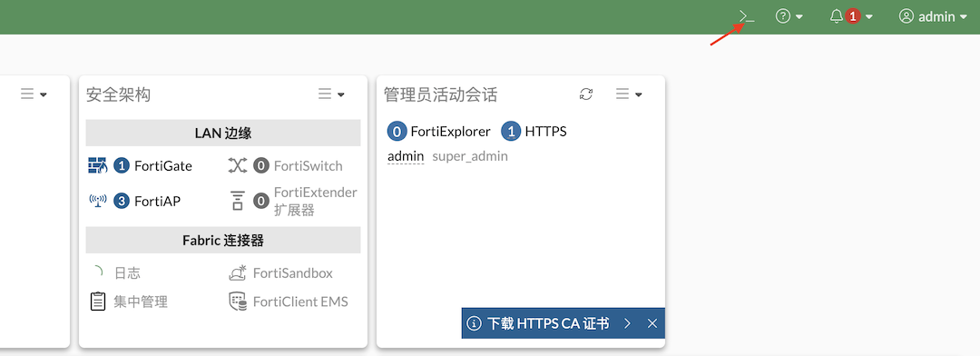The height and width of the screenshot is (356, 980).
Task: Click the info icon on certificate banner
Action: [475, 322]
